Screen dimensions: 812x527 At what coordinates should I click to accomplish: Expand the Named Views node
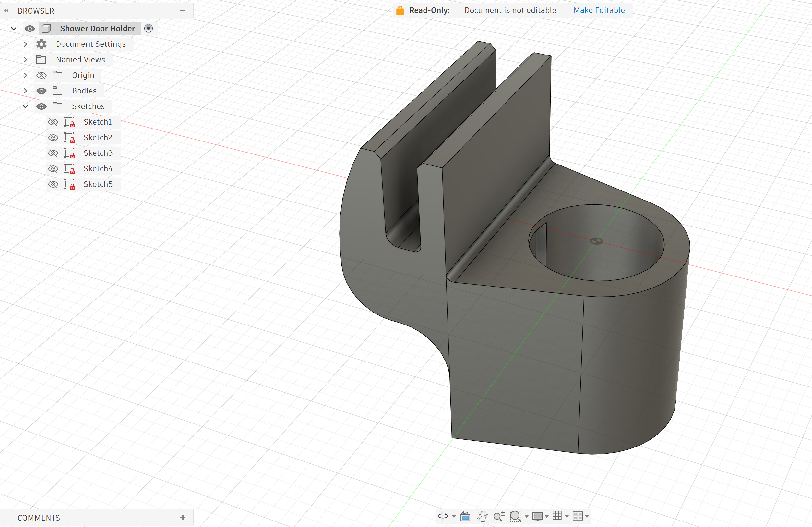[x=25, y=59]
